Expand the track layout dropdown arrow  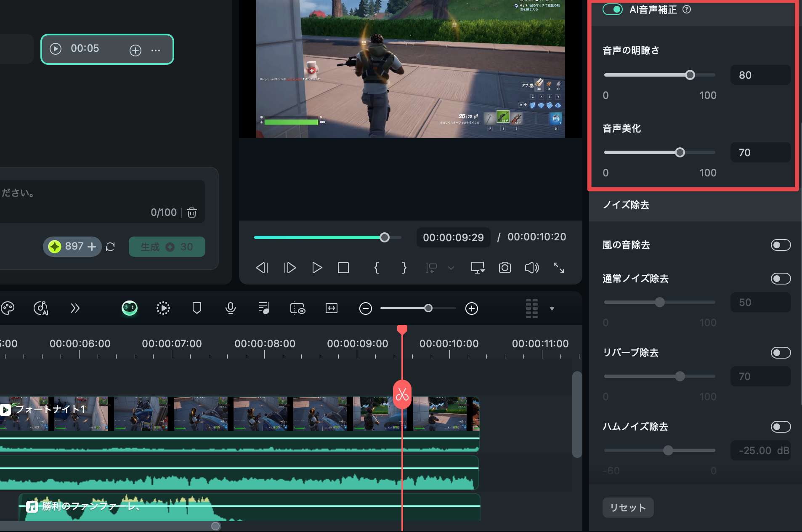pyautogui.click(x=552, y=309)
